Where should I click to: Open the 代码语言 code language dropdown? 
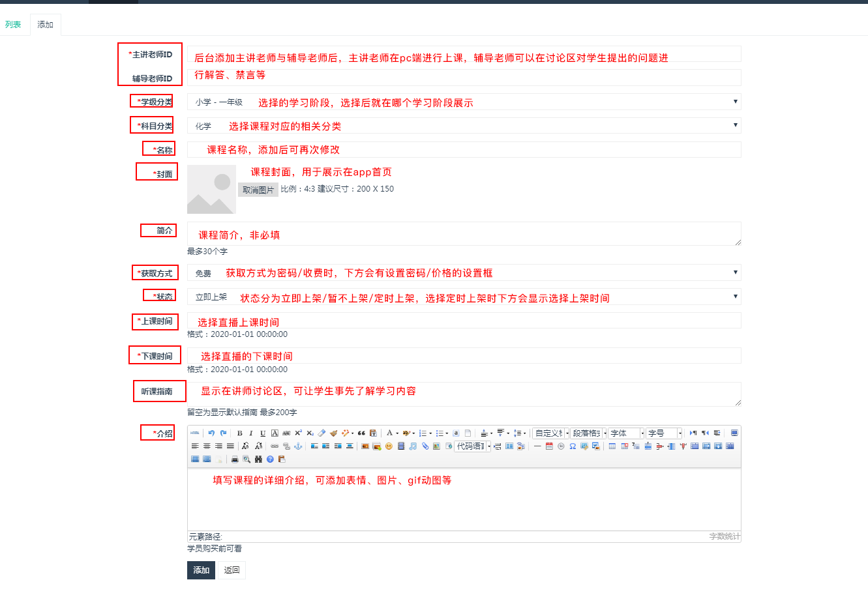pos(473,446)
